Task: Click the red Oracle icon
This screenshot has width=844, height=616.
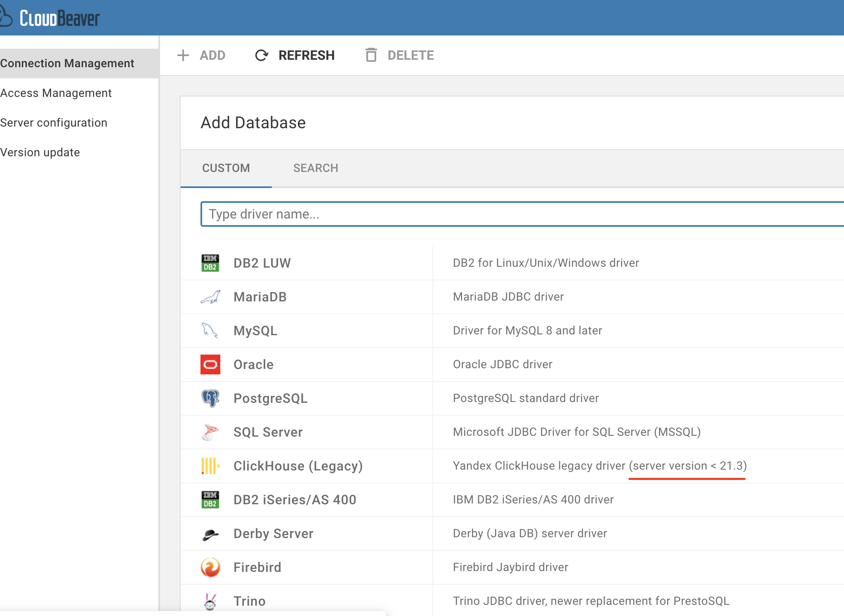Action: 210,364
